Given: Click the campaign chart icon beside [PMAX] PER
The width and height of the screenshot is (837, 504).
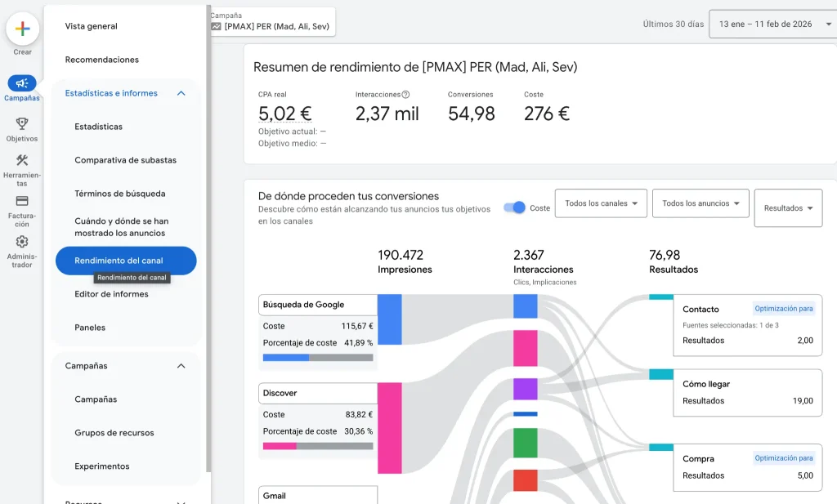Looking at the screenshot, I should (x=216, y=26).
